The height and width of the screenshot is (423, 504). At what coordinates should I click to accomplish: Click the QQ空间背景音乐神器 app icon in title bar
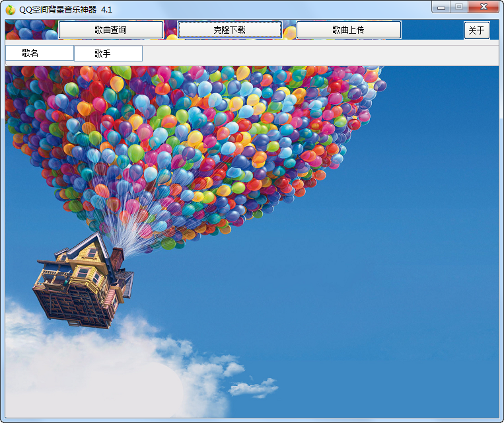[10, 9]
